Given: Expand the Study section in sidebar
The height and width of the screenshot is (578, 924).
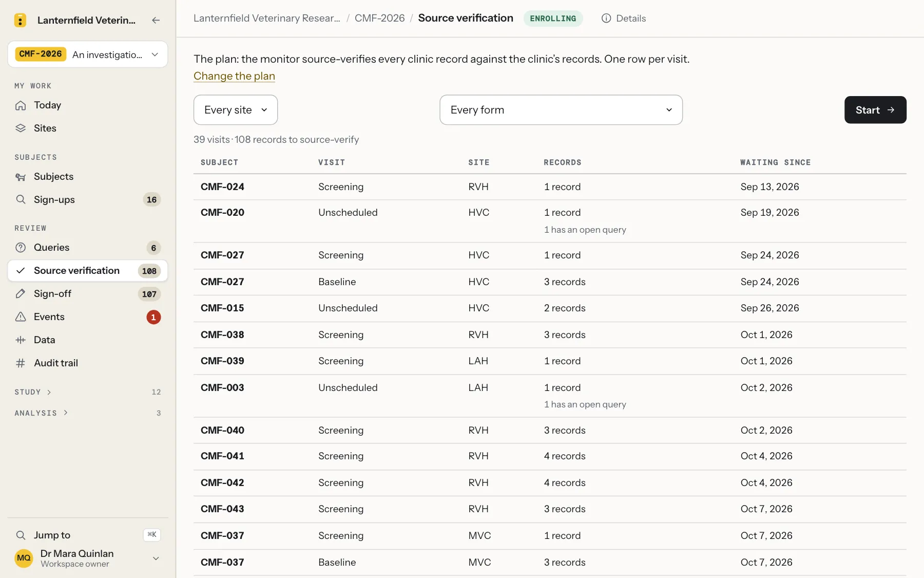Looking at the screenshot, I should coord(33,392).
